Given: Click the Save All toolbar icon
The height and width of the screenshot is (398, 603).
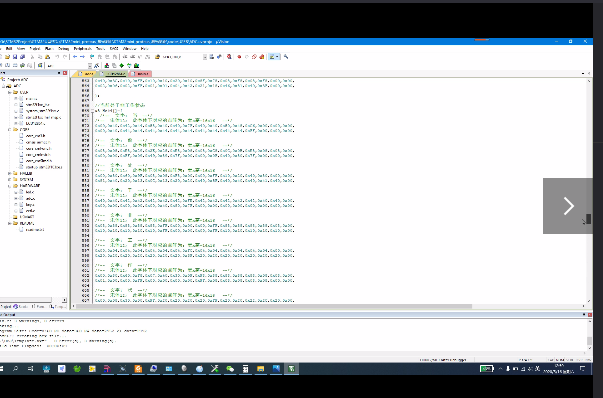Looking at the screenshot, I should [23, 57].
